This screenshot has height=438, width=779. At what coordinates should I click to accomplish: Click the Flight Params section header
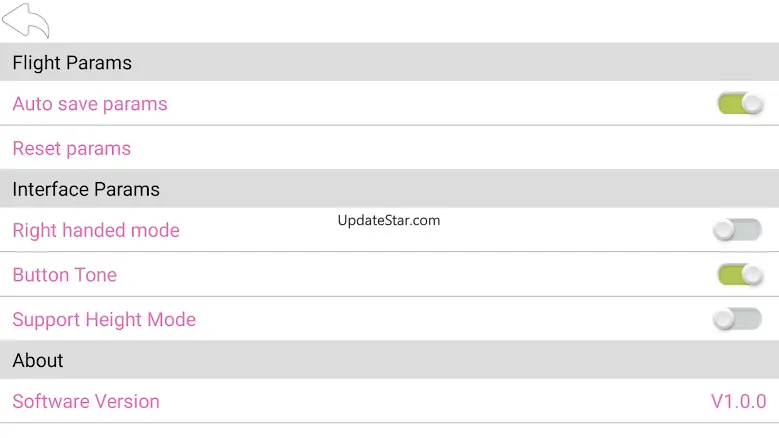tap(72, 63)
